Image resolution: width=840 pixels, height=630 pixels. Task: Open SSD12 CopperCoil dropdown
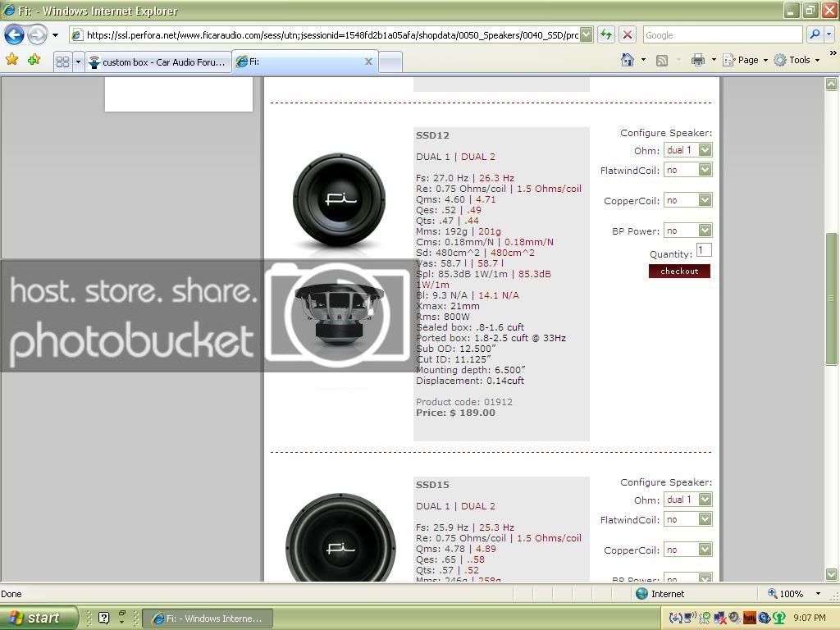point(688,200)
